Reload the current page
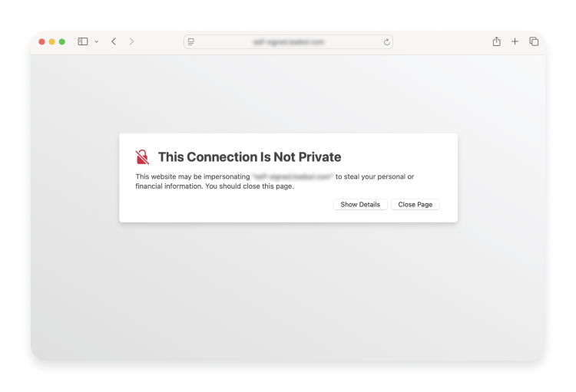The image size is (576, 392). 386,42
